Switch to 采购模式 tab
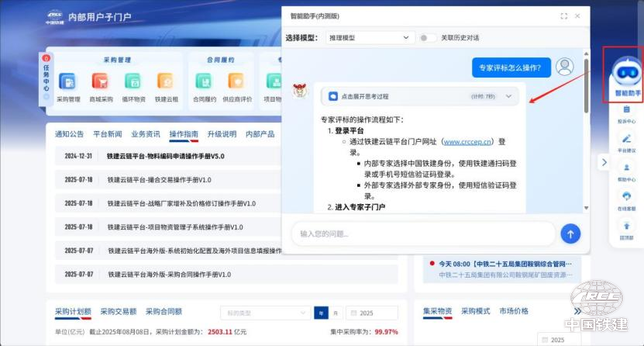This screenshot has width=644, height=346. (x=476, y=311)
